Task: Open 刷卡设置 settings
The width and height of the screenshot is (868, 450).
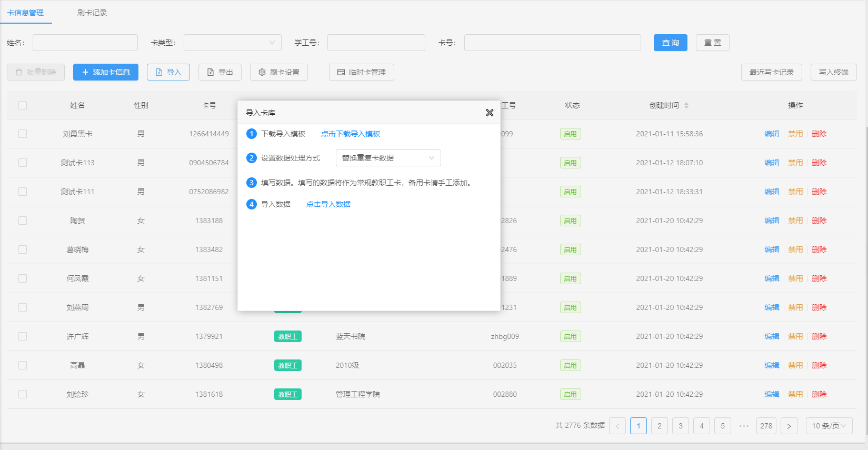Action: pos(279,72)
